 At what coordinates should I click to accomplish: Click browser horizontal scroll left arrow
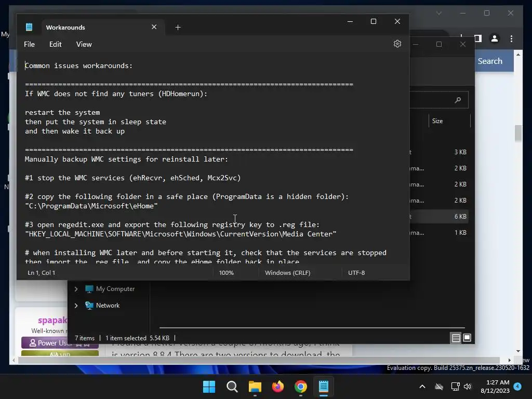click(14, 361)
